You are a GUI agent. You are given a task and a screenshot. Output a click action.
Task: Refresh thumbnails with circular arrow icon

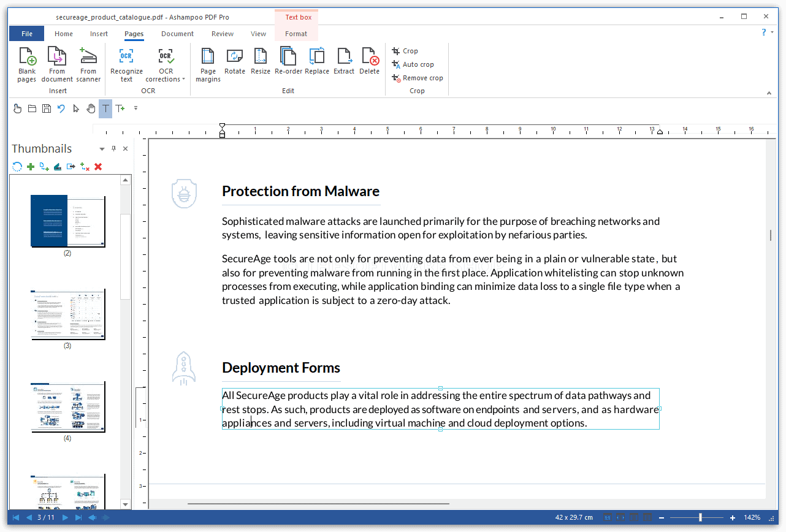[x=17, y=166]
